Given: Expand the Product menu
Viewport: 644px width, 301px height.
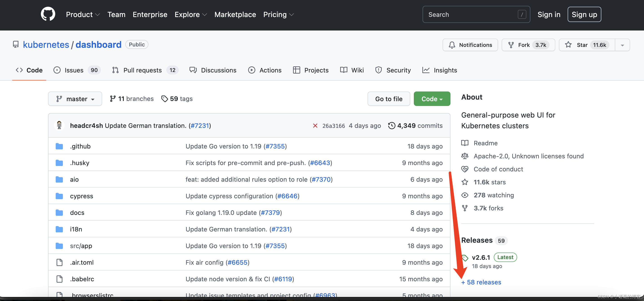Looking at the screenshot, I should click(x=83, y=15).
